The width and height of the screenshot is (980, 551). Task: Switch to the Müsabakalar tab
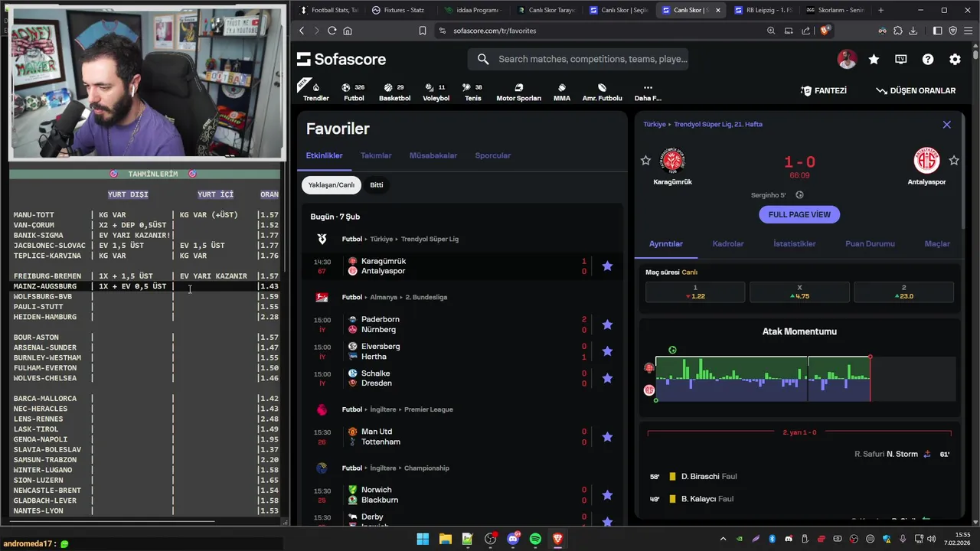(x=433, y=155)
